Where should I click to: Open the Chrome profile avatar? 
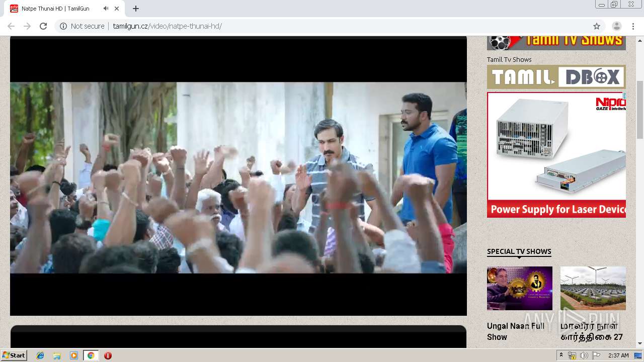point(617,26)
